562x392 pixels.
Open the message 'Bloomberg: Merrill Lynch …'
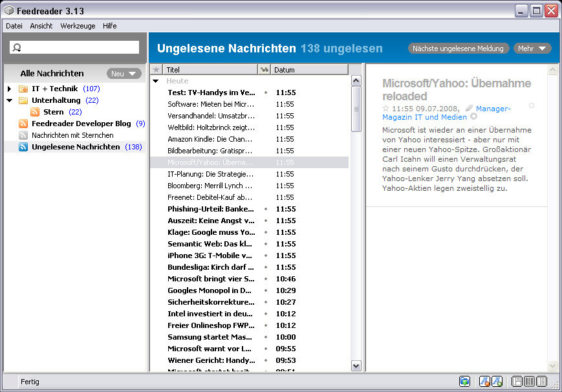249,186
